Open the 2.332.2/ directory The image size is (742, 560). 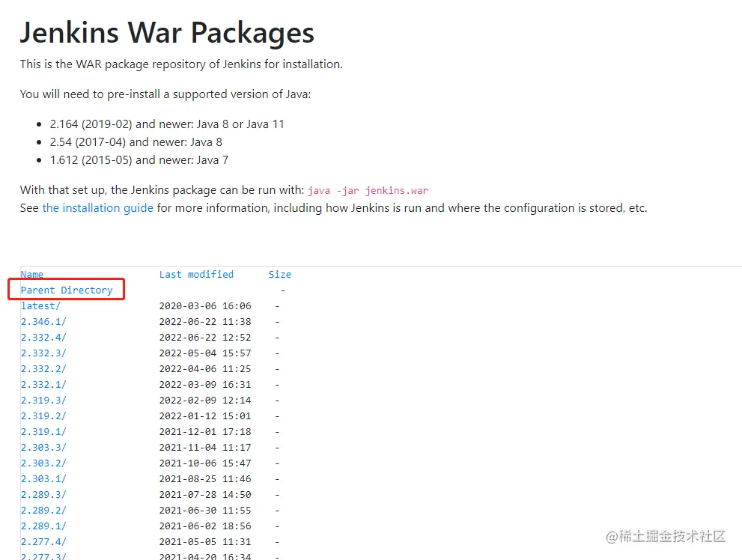pyautogui.click(x=43, y=368)
